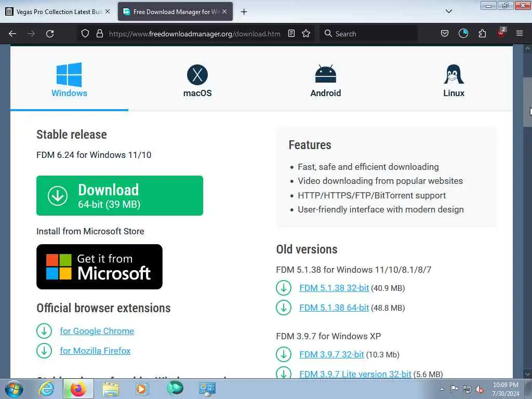
Task: Open the control panel taskbar icon
Action: point(207,389)
